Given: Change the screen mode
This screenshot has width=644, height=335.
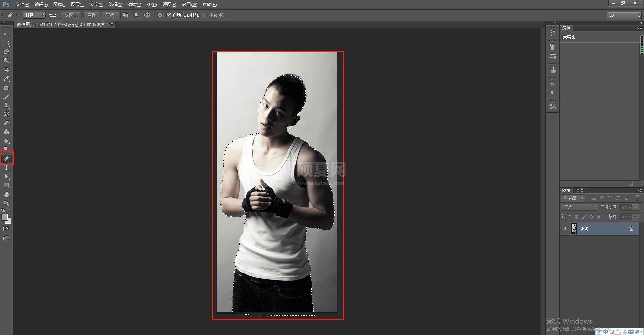Looking at the screenshot, I should click(x=6, y=238).
